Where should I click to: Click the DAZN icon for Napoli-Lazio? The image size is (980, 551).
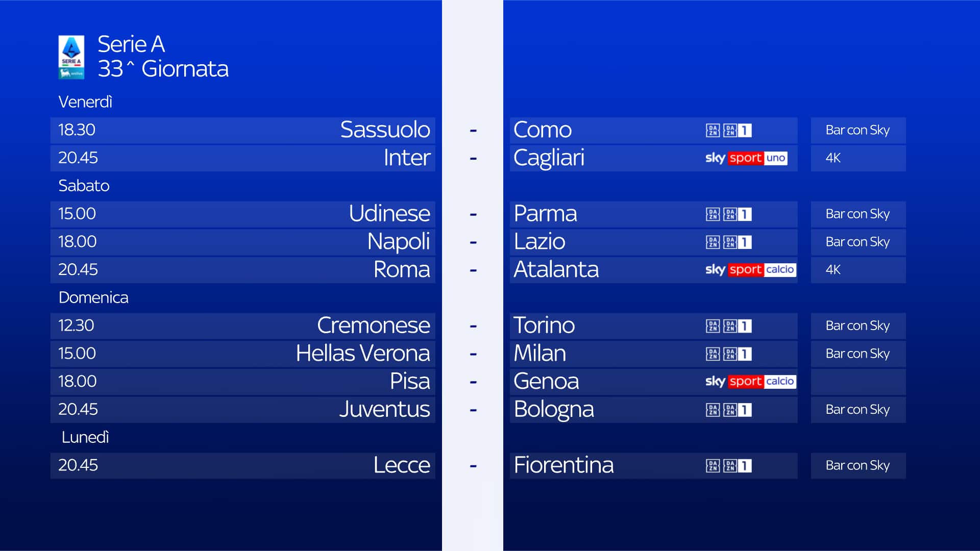pos(713,242)
